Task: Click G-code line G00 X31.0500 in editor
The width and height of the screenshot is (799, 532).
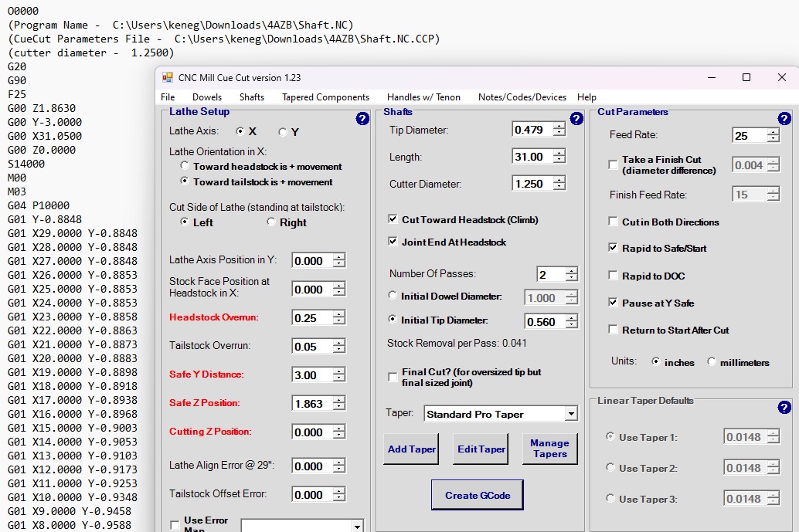Action: pos(44,136)
